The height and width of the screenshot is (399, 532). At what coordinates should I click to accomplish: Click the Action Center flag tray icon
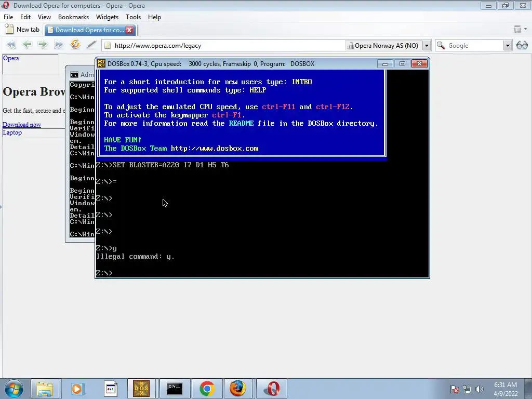coord(455,389)
